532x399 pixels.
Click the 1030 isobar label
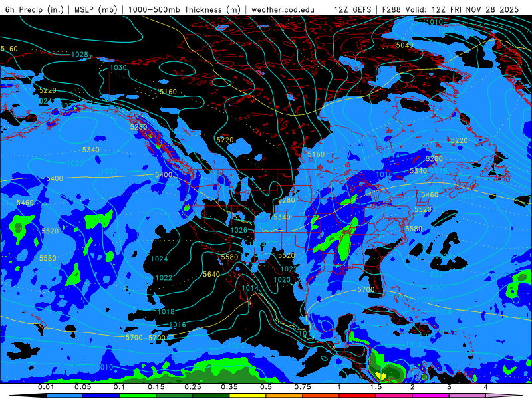118,68
